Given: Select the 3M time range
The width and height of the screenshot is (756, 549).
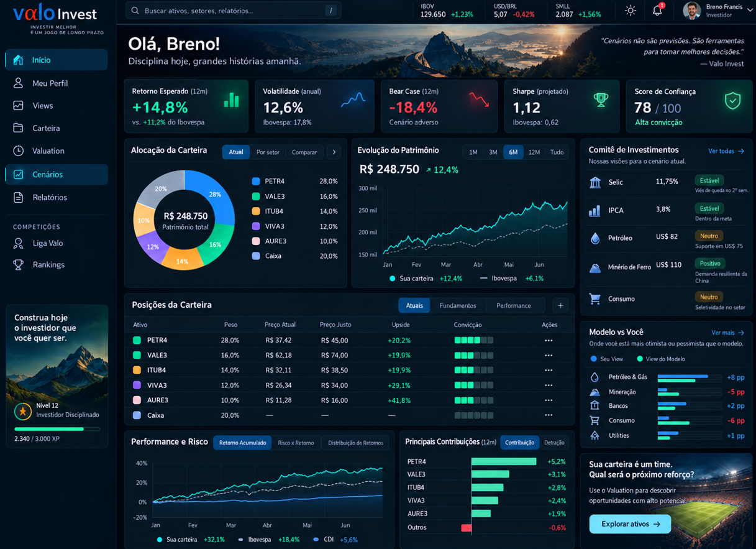Looking at the screenshot, I should coord(493,152).
